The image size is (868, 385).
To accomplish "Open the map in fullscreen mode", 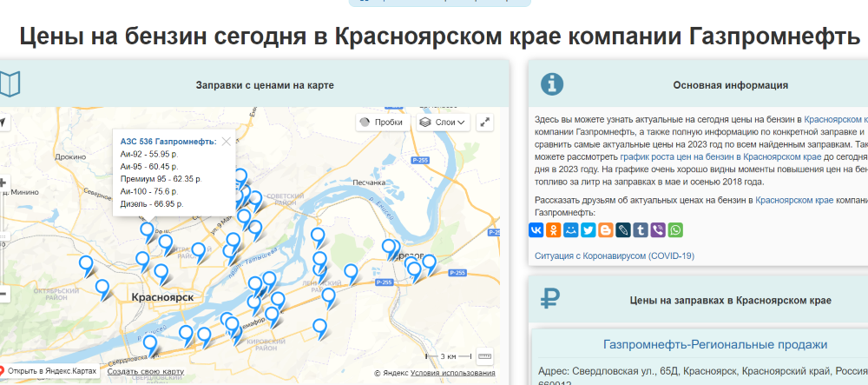I will 485,123.
